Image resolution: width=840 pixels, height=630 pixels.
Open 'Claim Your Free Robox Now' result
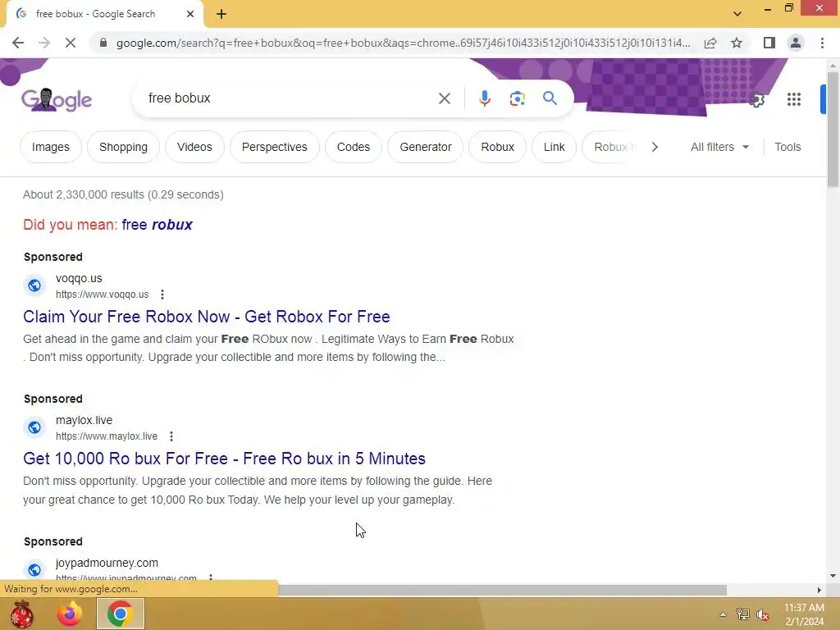coord(206,317)
